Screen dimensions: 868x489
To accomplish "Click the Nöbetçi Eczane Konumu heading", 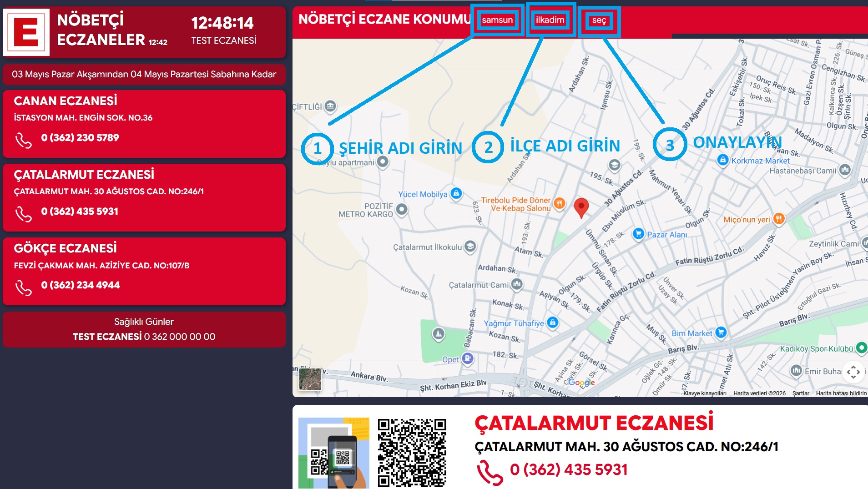I will tap(384, 19).
